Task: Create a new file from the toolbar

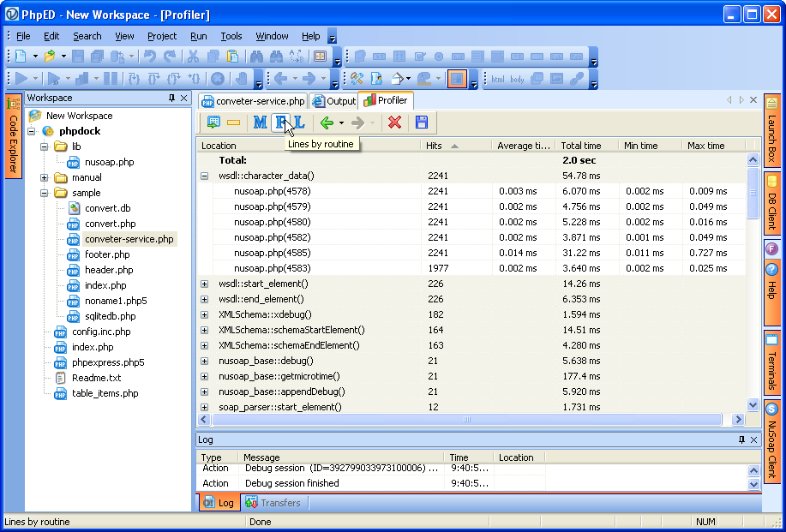Action: point(21,56)
